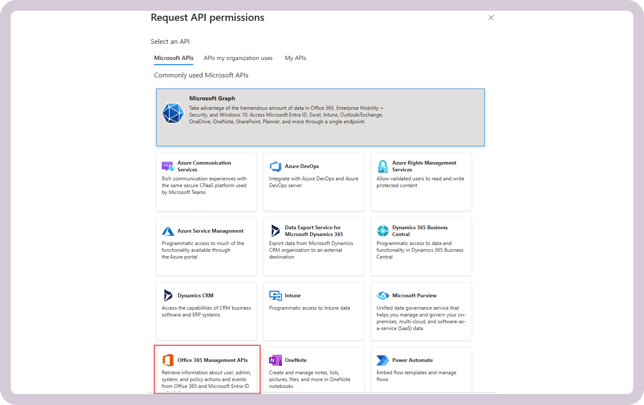Viewport: 644px width, 405px height.
Task: Close the Request API permissions panel
Action: pyautogui.click(x=491, y=18)
